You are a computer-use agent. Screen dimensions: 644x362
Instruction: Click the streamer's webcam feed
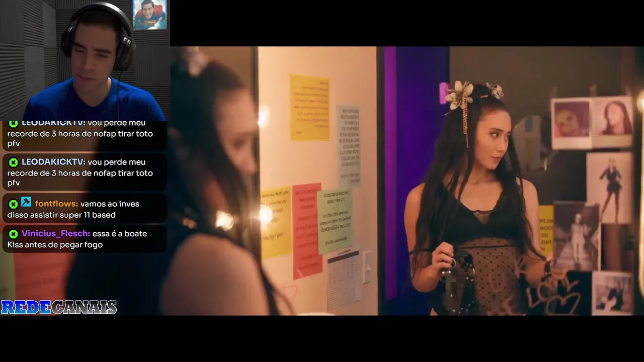point(85,60)
